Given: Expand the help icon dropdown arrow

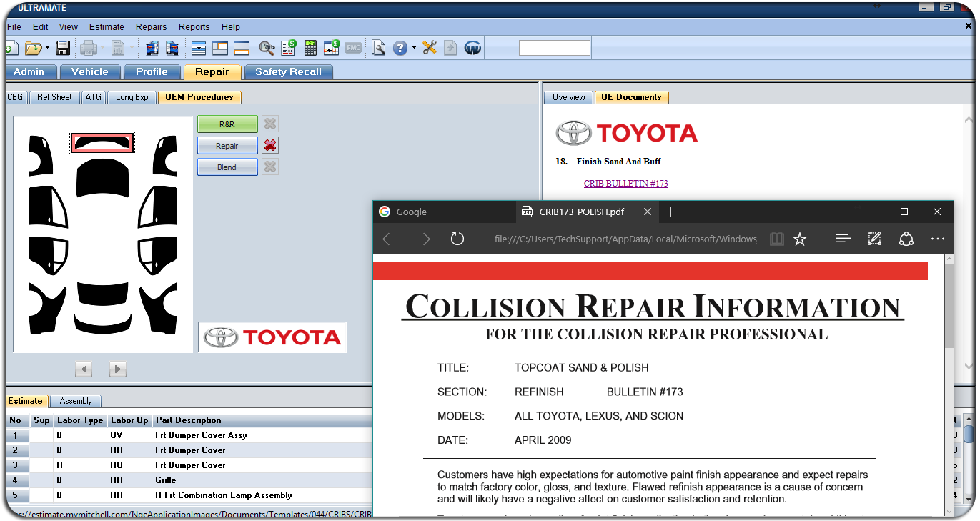Looking at the screenshot, I should pos(414,49).
